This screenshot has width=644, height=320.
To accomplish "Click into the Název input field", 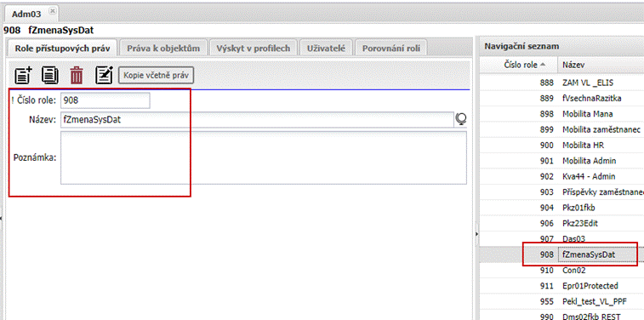I will 257,119.
